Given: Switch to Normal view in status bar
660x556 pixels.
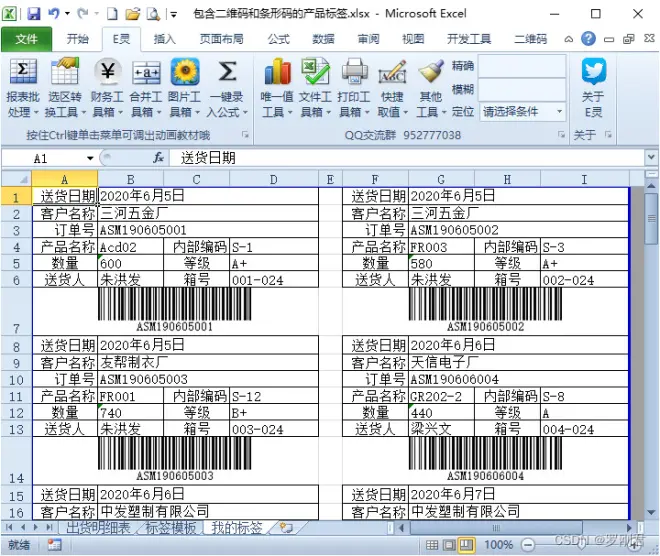Looking at the screenshot, I should click(432, 545).
